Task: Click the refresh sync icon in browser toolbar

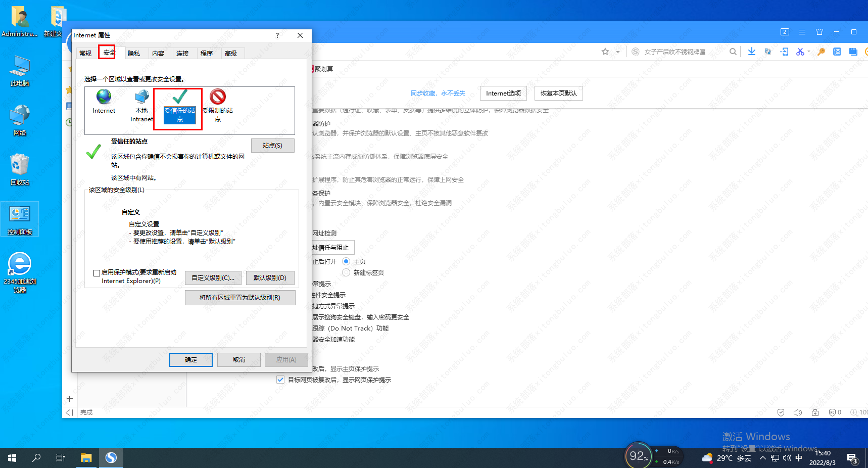Action: [768, 52]
